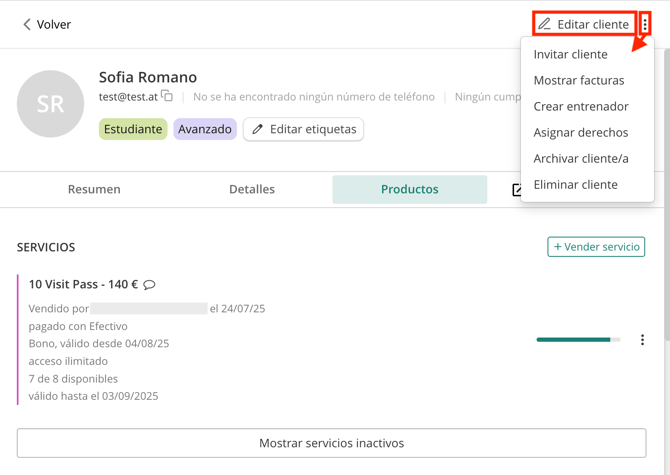The image size is (670, 475).
Task: Click Crear entrenador in dropdown menu
Action: 580,106
